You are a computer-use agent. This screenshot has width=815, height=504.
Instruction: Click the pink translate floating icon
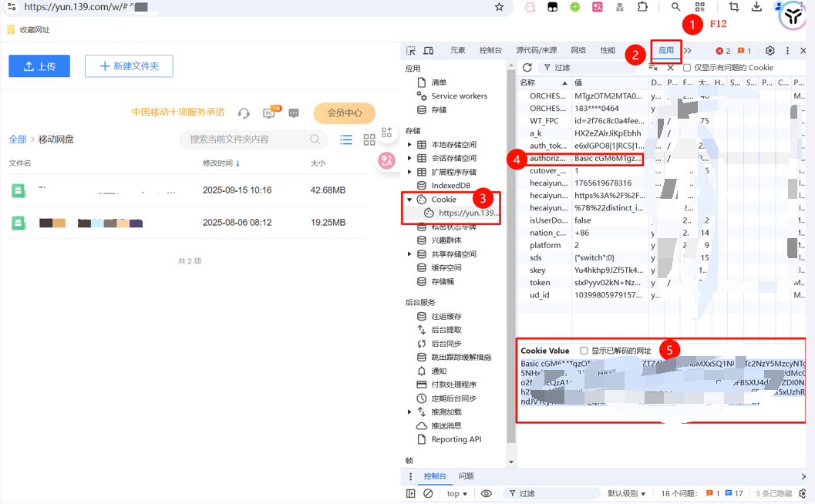pyautogui.click(x=386, y=160)
